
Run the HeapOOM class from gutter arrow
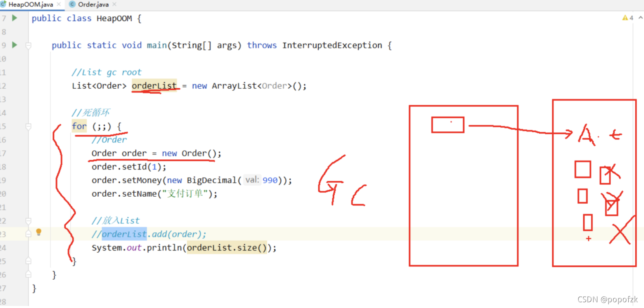pos(14,18)
